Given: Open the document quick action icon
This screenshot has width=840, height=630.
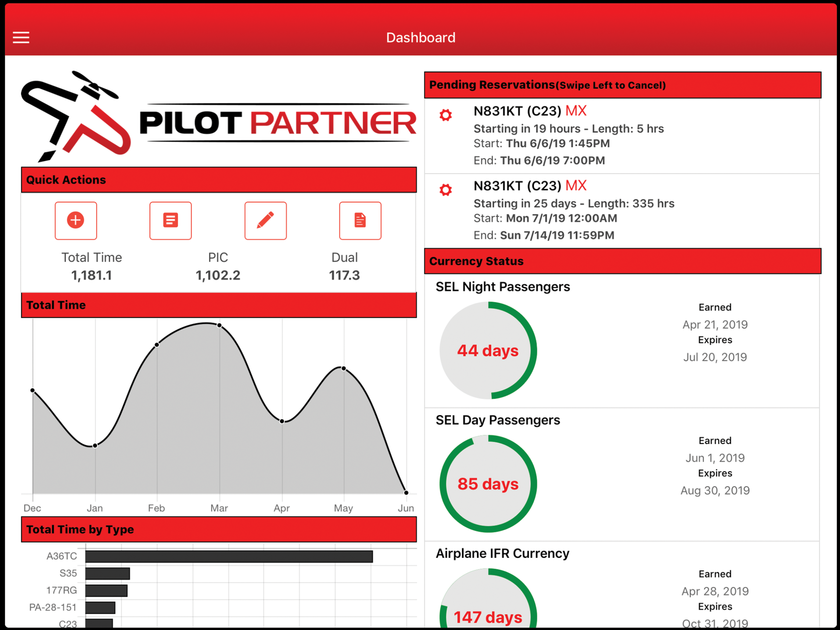Looking at the screenshot, I should pyautogui.click(x=360, y=220).
